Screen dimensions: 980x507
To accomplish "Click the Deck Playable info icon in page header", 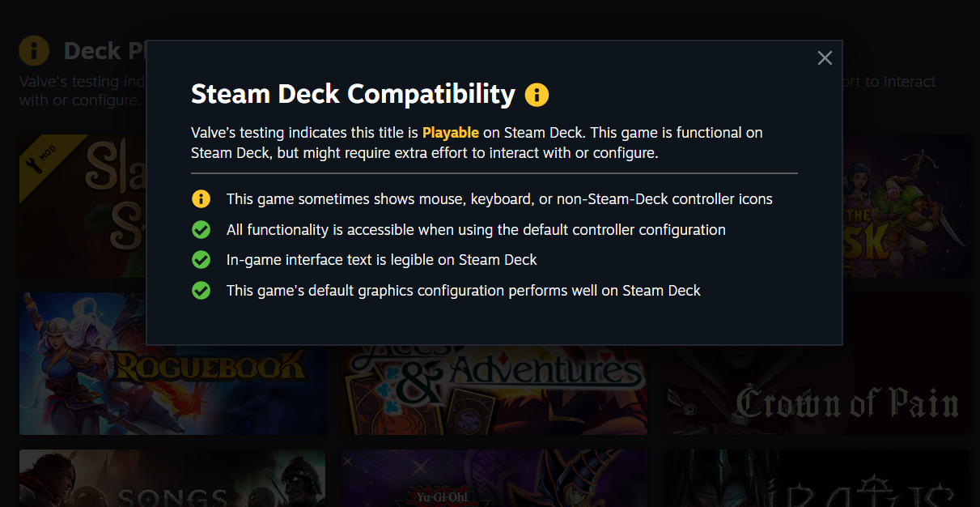I will [x=34, y=51].
